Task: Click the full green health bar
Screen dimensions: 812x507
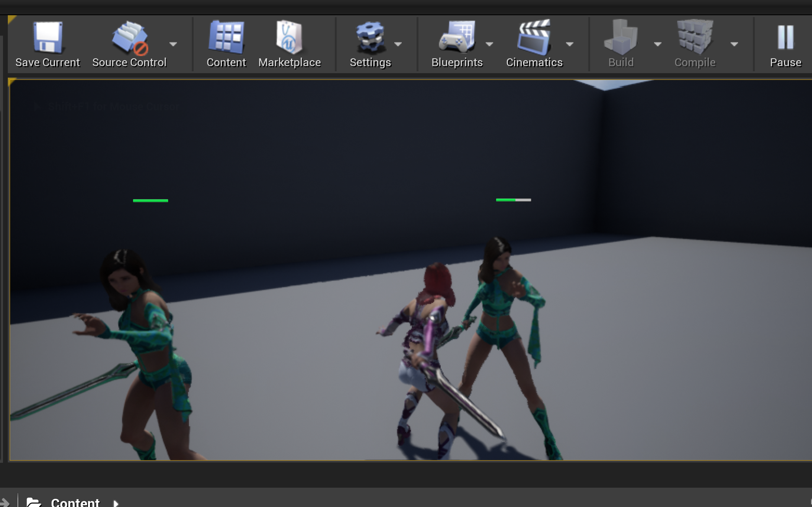Action: 150,201
